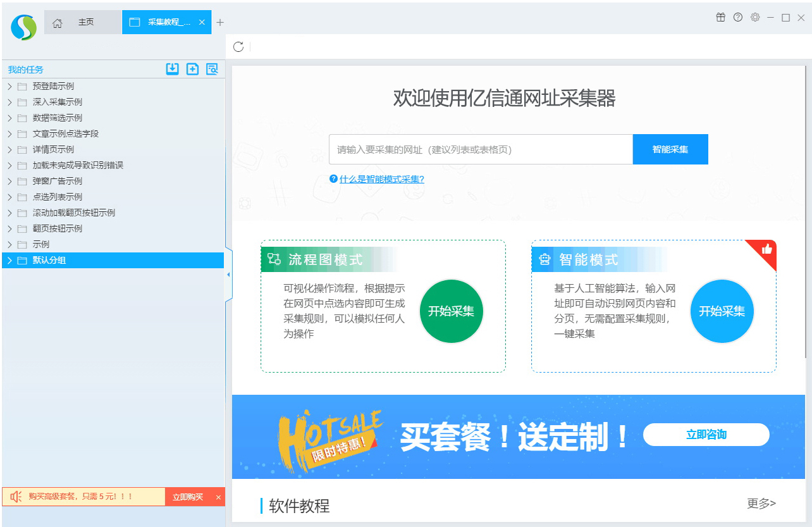This screenshot has width=812, height=527.
Task: Click the new task icon with plus sign
Action: coord(192,69)
